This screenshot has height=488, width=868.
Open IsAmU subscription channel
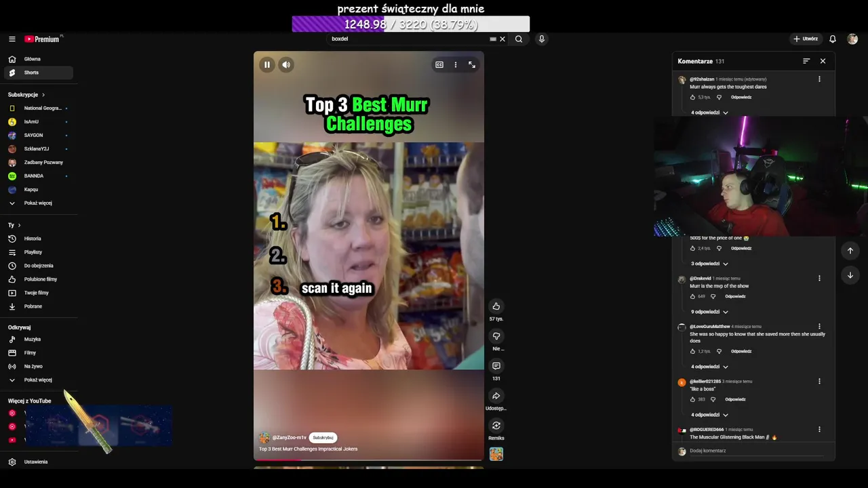(39, 122)
